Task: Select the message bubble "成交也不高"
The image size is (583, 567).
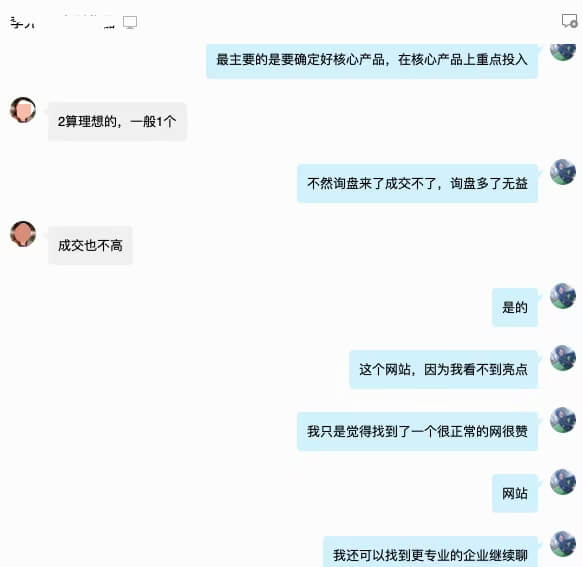Action: [90, 245]
